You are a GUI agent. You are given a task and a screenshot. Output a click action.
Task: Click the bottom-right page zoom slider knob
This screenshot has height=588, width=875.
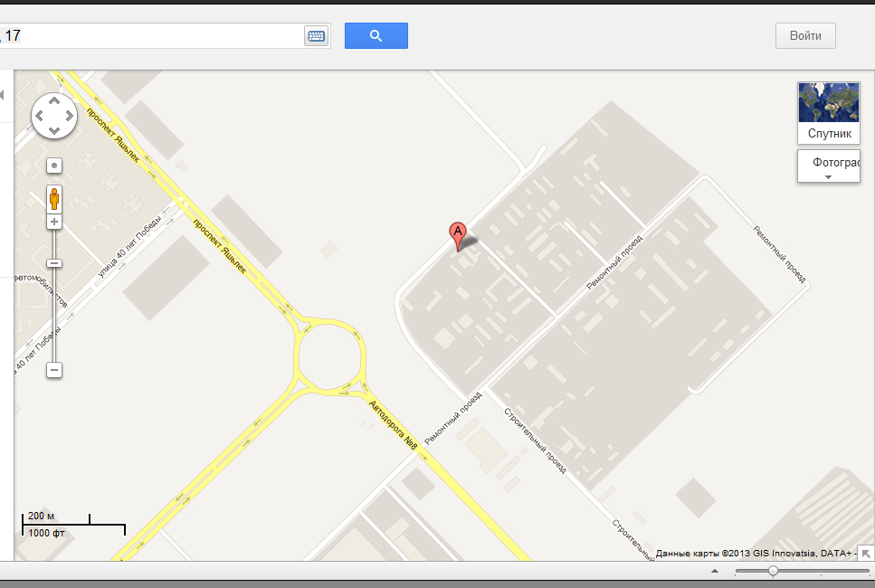coord(773,571)
